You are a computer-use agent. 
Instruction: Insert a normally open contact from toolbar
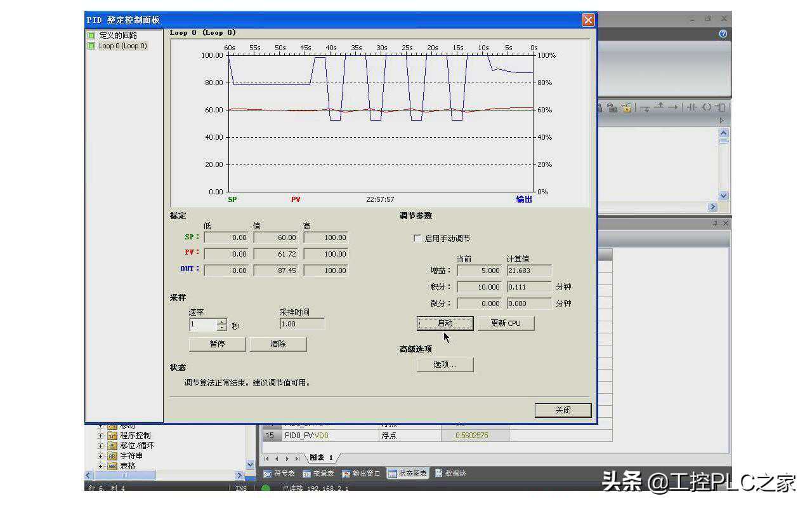coord(691,108)
